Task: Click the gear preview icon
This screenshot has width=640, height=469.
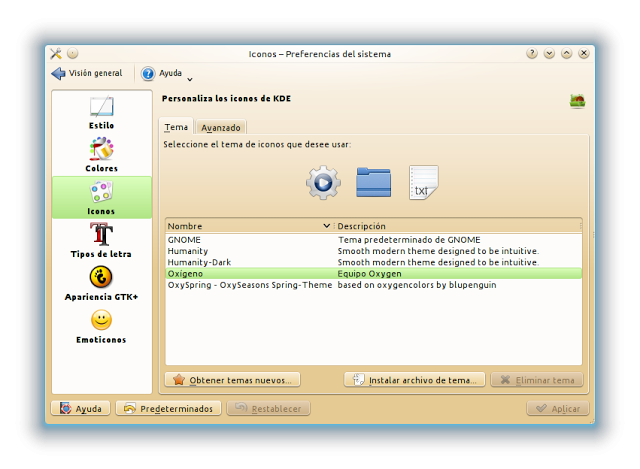Action: point(322,182)
